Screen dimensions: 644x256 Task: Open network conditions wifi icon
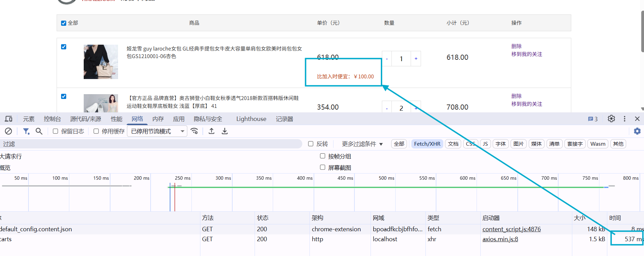pyautogui.click(x=195, y=131)
